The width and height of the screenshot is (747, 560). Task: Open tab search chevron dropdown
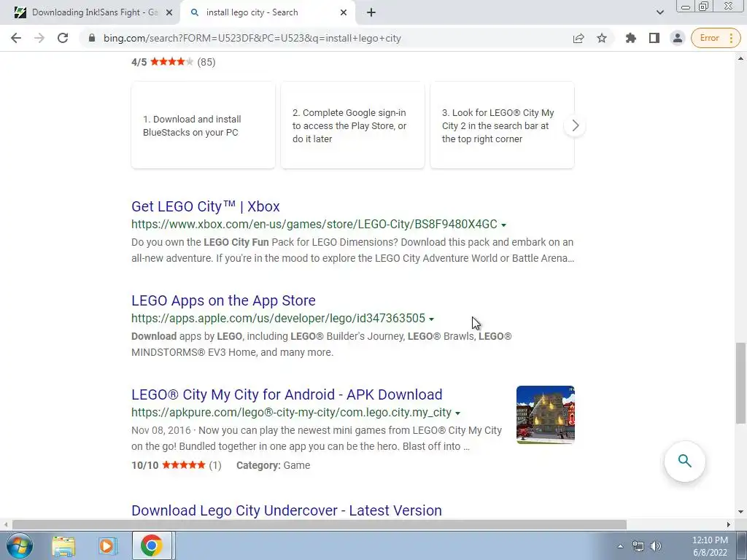pyautogui.click(x=659, y=12)
